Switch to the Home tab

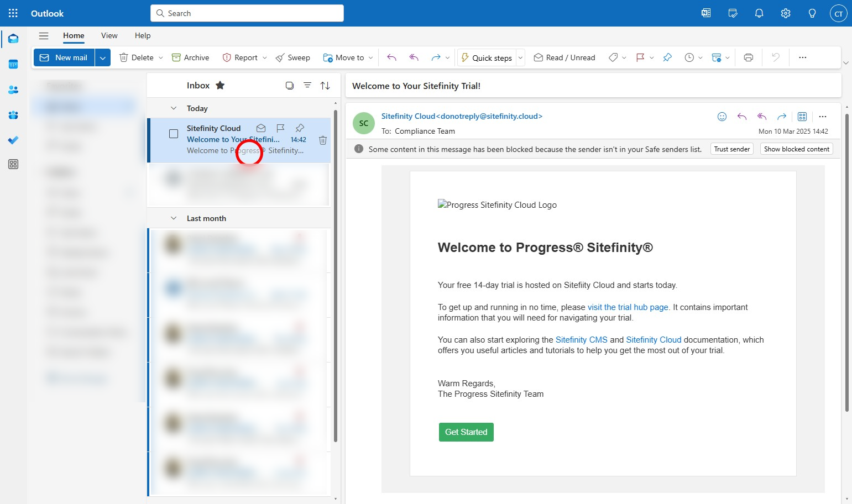pos(74,35)
